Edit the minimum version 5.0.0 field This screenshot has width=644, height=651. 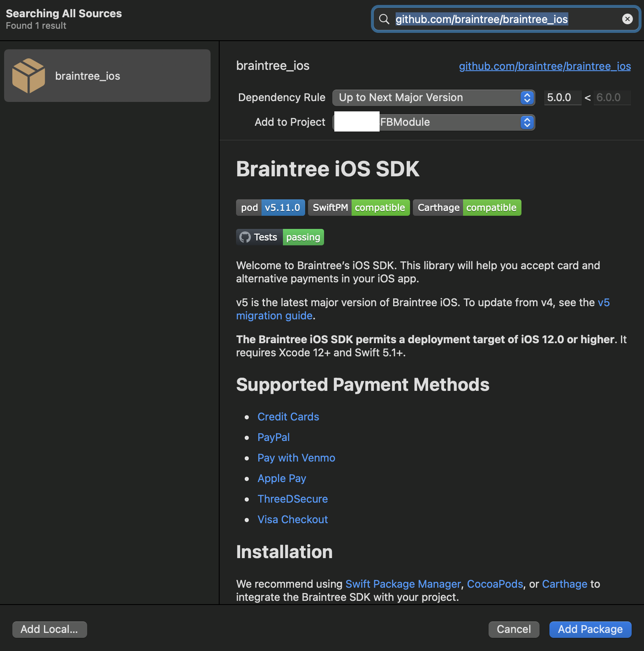[563, 98]
